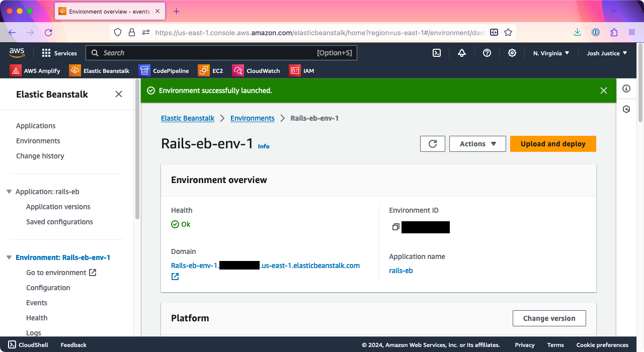644x352 pixels.
Task: Click the Change version button
Action: pyautogui.click(x=549, y=318)
